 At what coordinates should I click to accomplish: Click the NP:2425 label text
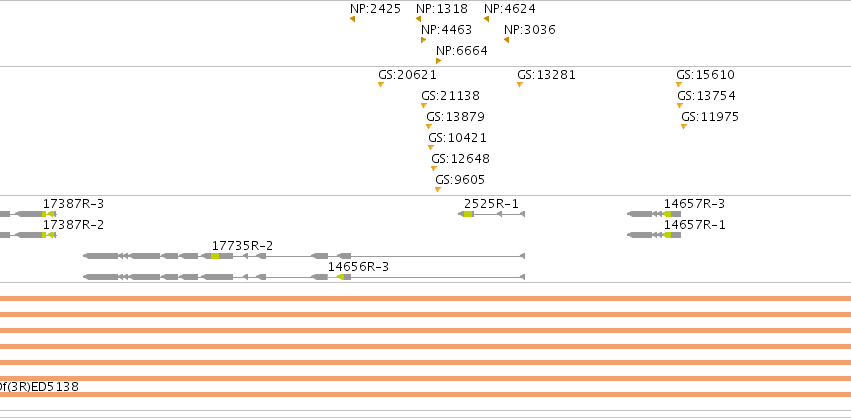tap(376, 9)
